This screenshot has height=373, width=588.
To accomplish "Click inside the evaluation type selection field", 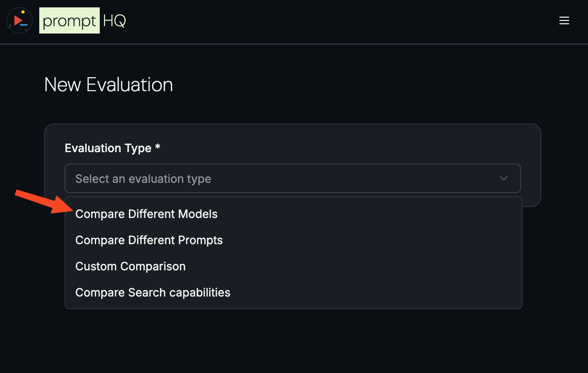I will pos(245,178).
